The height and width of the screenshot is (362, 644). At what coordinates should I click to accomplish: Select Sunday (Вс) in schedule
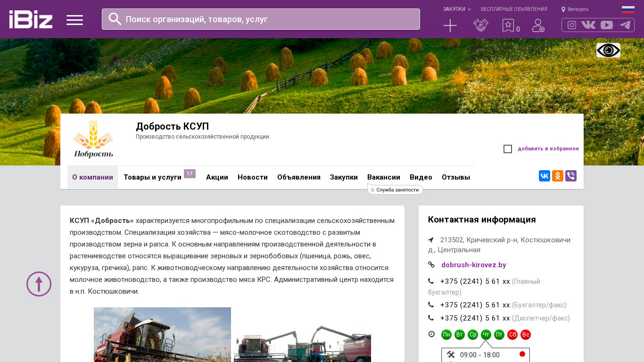click(x=526, y=335)
